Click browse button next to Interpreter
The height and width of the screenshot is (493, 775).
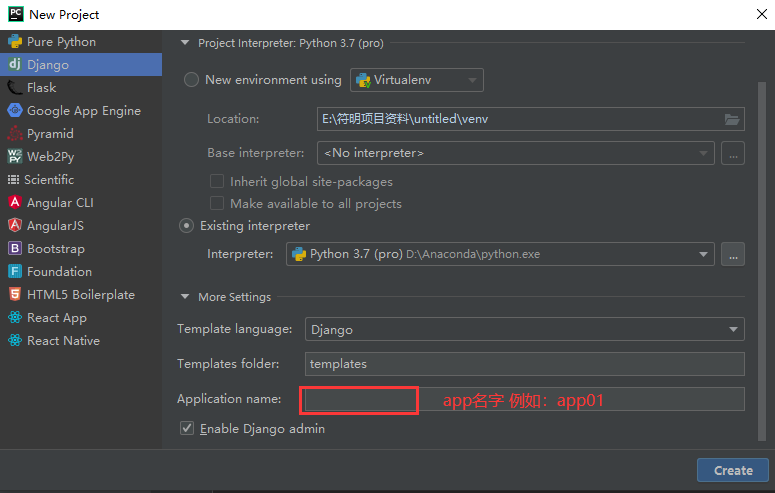point(733,254)
